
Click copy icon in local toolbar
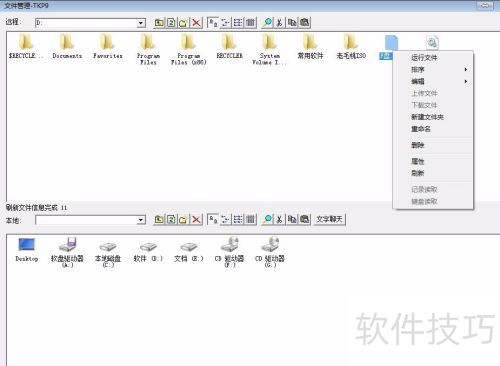[x=292, y=219]
